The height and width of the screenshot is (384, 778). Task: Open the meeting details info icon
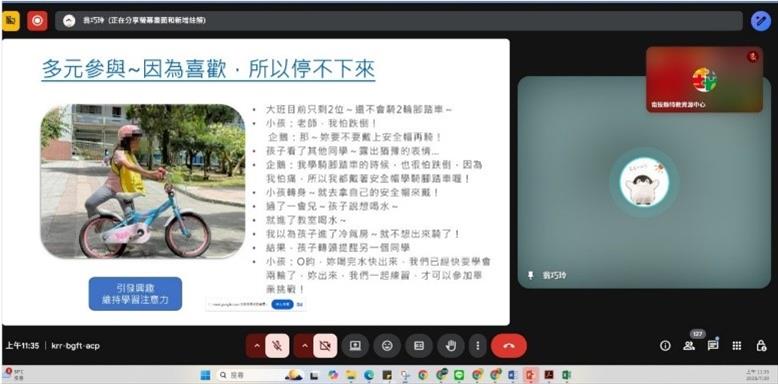(665, 346)
